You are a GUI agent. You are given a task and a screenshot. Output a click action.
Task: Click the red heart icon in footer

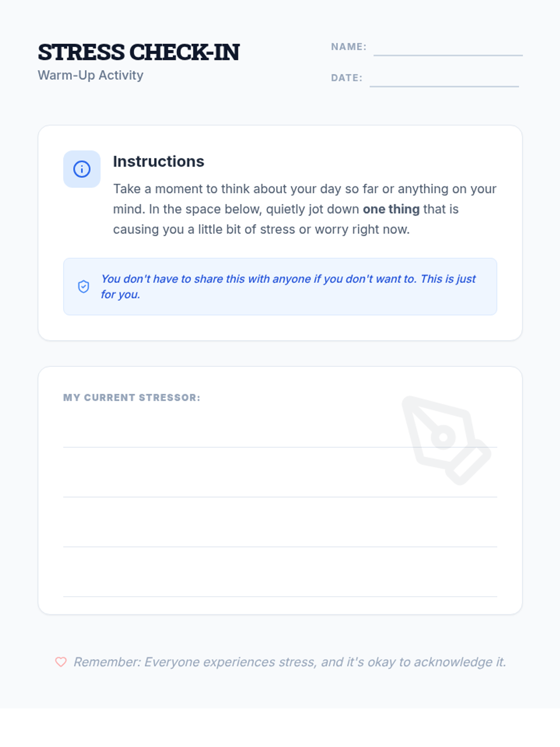[61, 662]
